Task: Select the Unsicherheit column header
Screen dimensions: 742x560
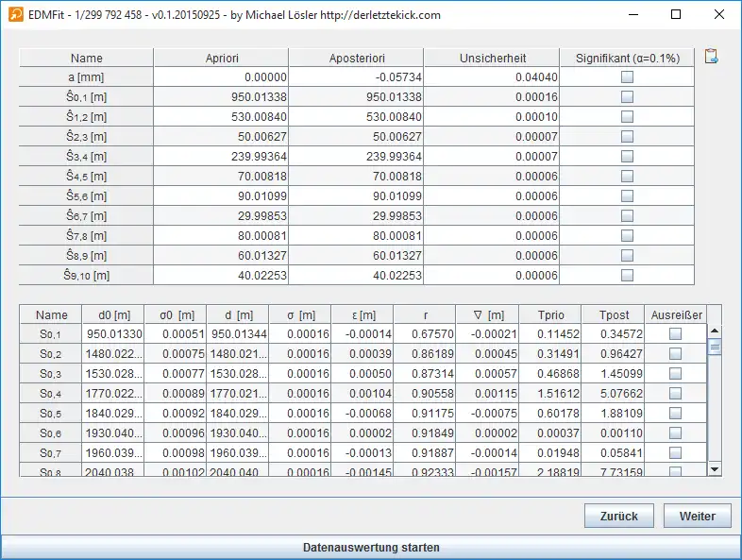Action: pos(492,58)
